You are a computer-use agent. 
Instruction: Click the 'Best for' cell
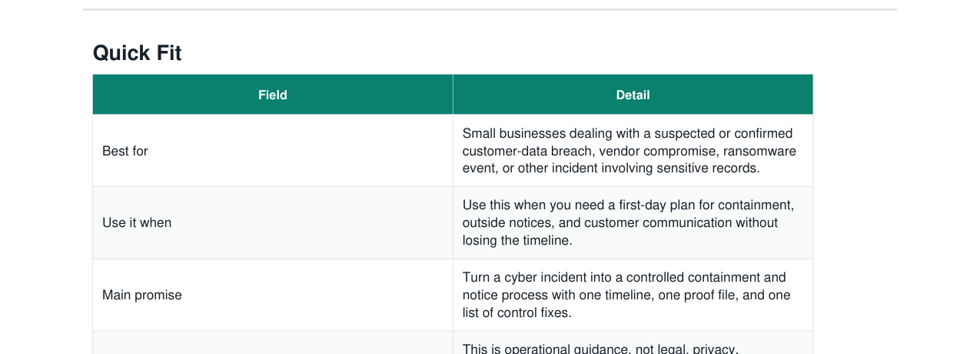pyautogui.click(x=273, y=151)
